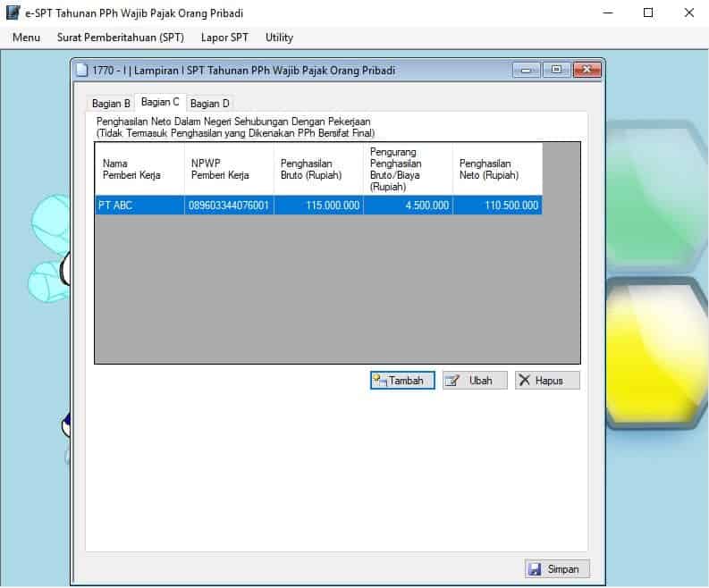Image resolution: width=709 pixels, height=588 pixels.
Task: Click the Nama Pemberi Kerja column header
Action: pos(139,169)
